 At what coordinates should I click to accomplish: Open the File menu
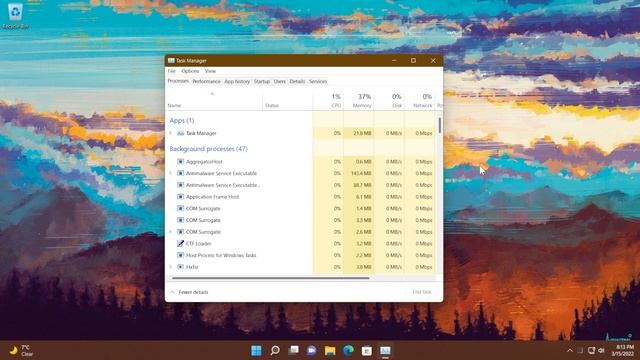(x=171, y=71)
